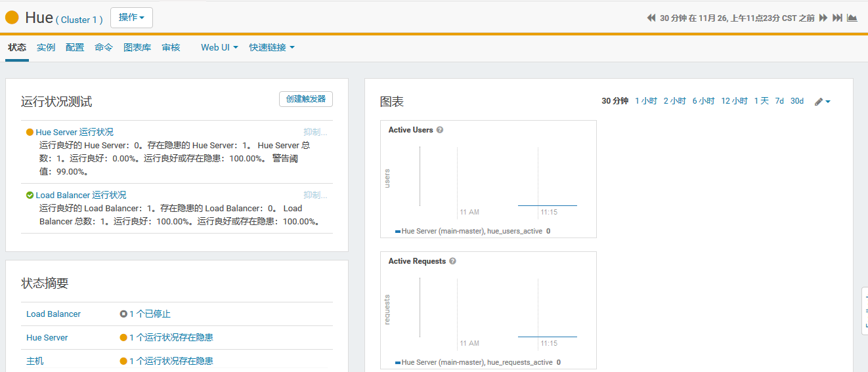Select 12 小时 chart time range

coord(734,101)
